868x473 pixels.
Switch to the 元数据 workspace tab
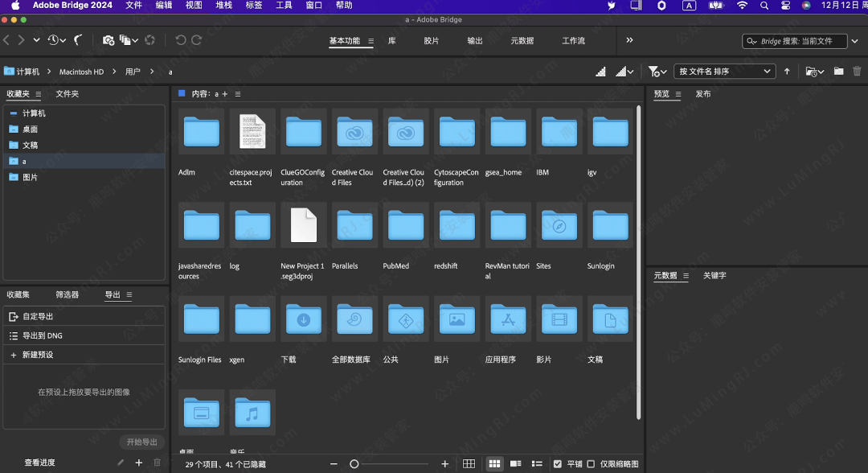click(522, 40)
